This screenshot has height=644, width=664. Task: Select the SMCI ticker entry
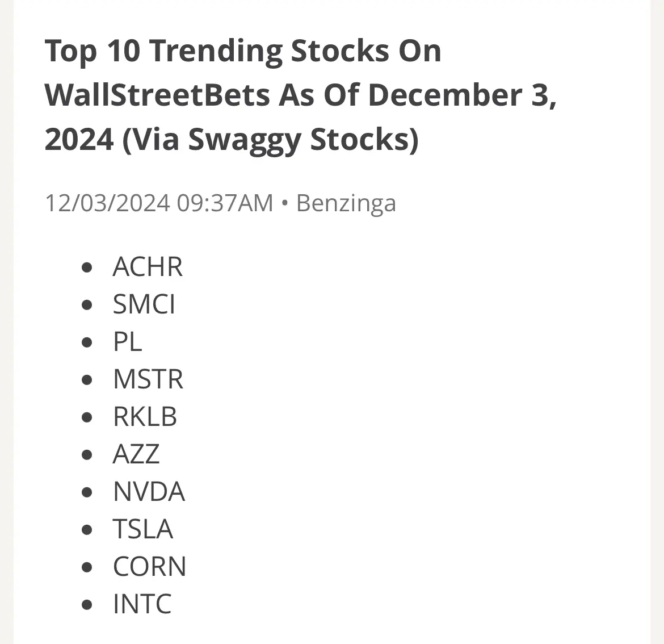coord(144,304)
